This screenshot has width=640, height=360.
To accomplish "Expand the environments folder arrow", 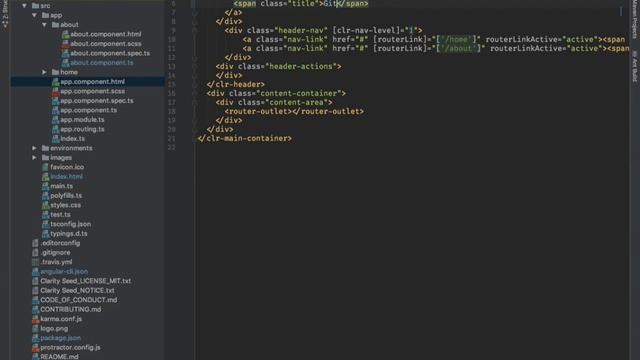I will (x=35, y=148).
